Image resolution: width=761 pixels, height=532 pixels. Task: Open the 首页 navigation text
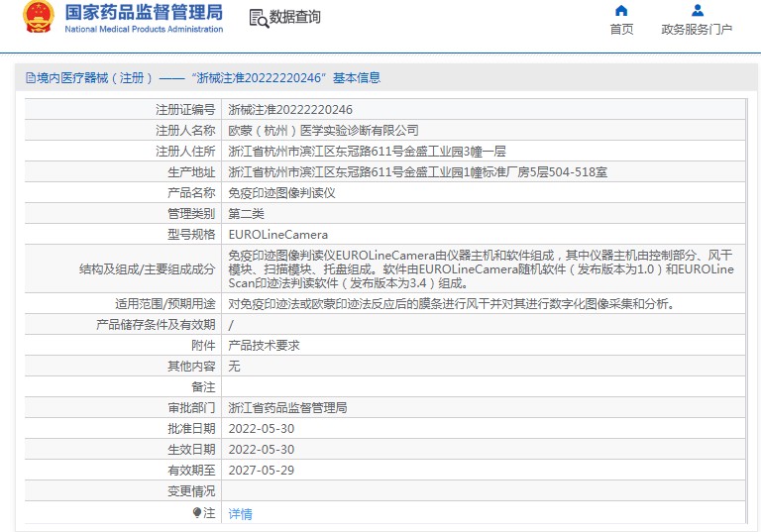(x=621, y=30)
